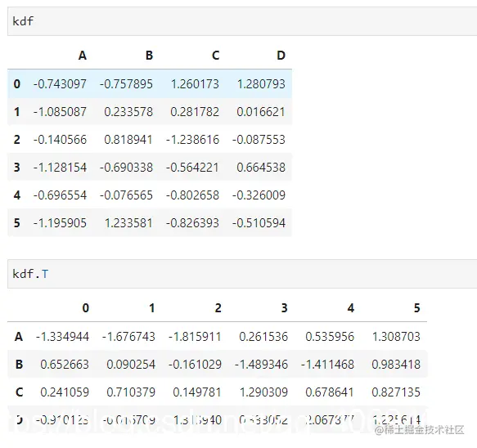Click value -1.815911 in row A
This screenshot has height=448, width=477.
coord(195,337)
